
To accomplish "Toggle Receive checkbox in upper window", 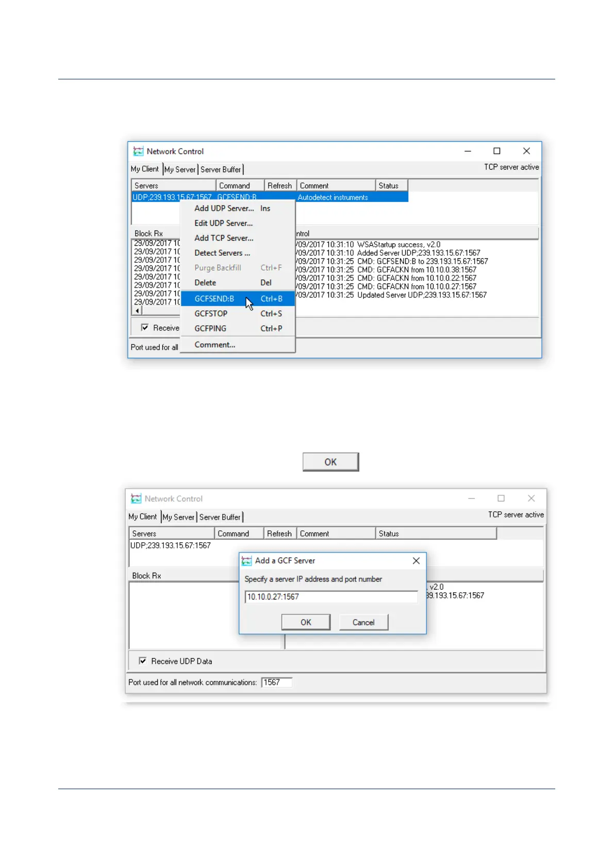I will click(x=145, y=327).
